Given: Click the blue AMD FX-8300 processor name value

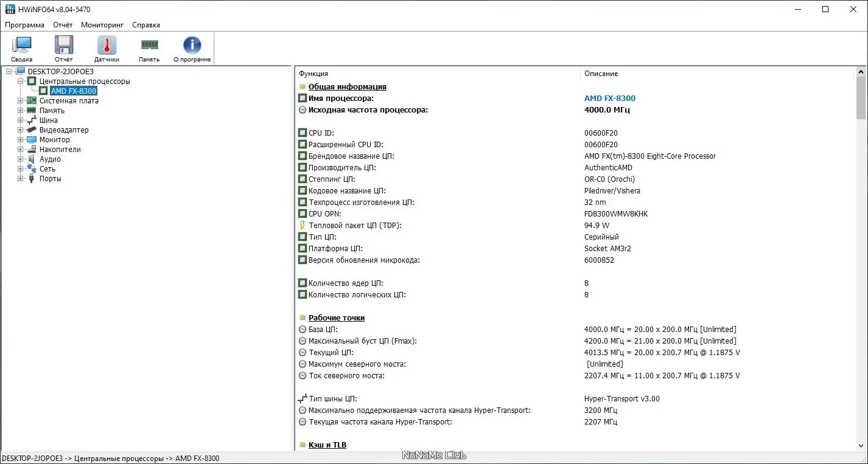Looking at the screenshot, I should [610, 99].
